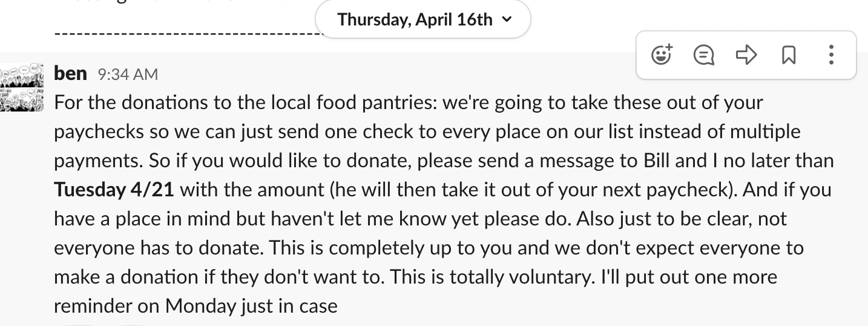Click the chevron beside April 16th
The width and height of the screenshot is (868, 326).
[x=507, y=19]
